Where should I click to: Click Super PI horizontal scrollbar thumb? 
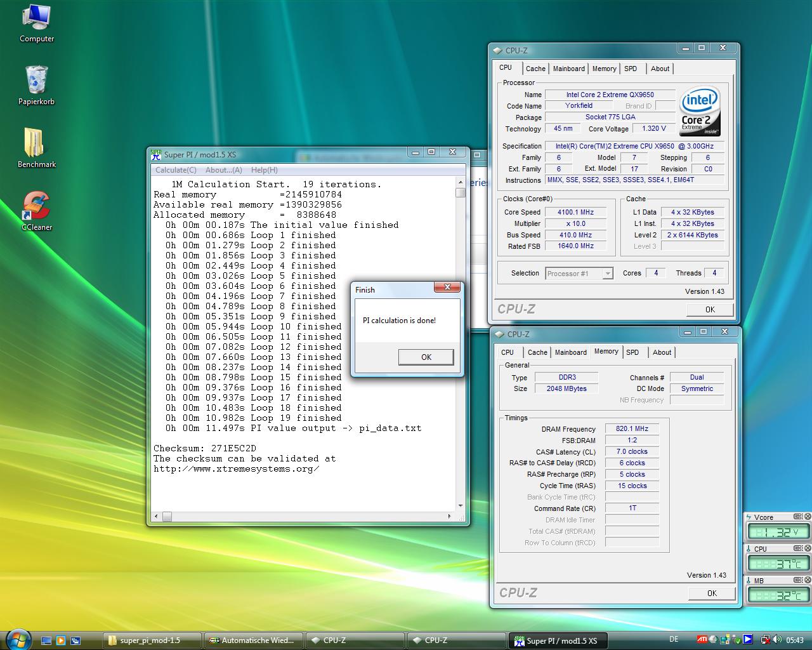167,517
